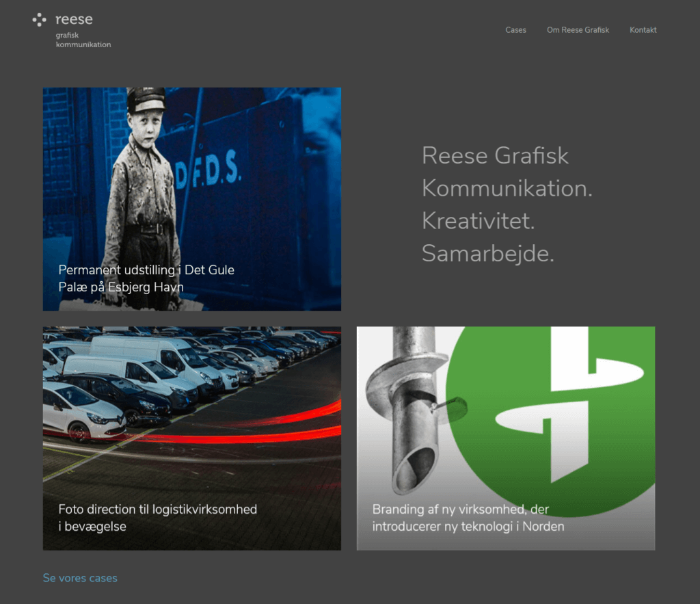700x604 pixels.
Task: Open the Cases menu item
Action: (x=515, y=30)
